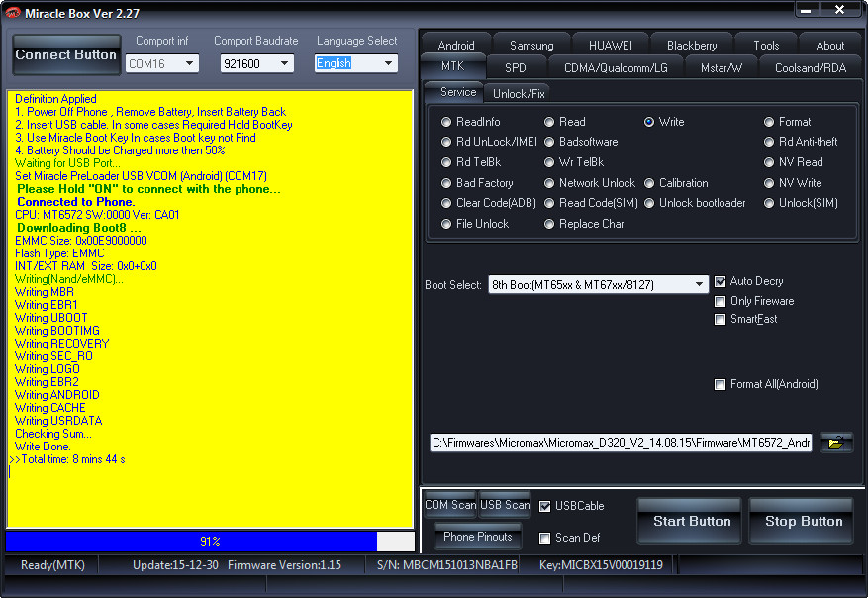
Task: Click the Miracle Box app icon in title bar
Action: pos(13,12)
